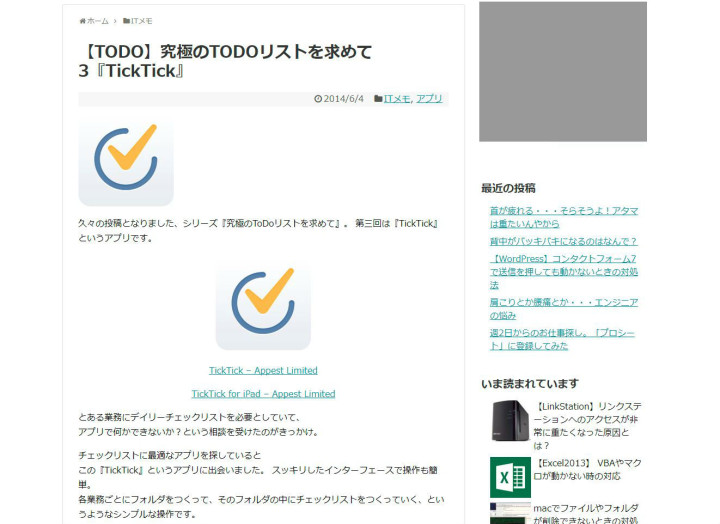720x524 pixels.
Task: Open recent post 背中がバッキバキになるのはなんで?
Action: (x=563, y=242)
